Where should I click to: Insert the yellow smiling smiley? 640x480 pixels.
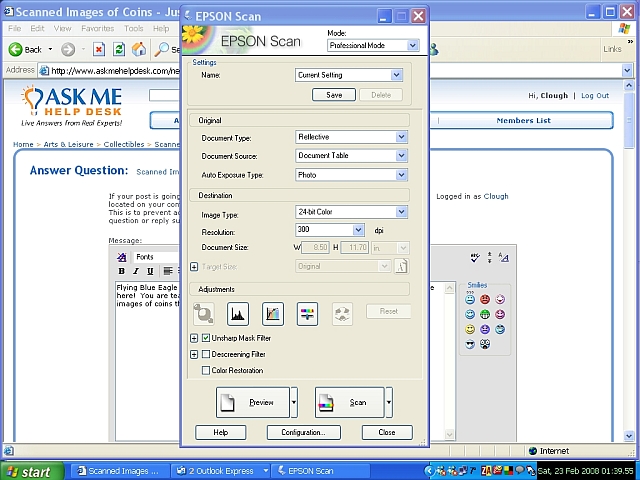(x=470, y=329)
